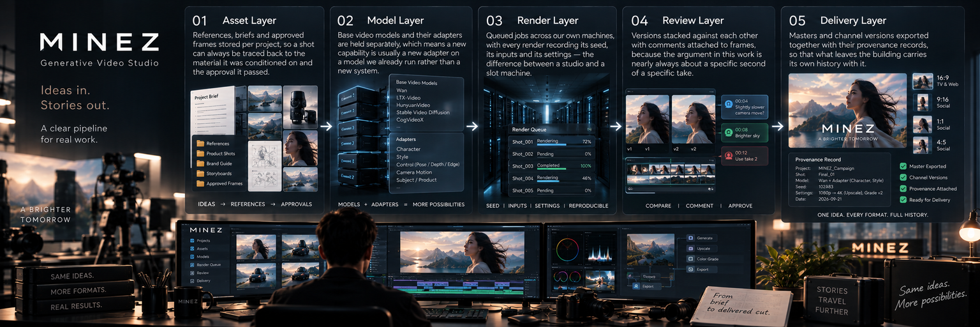
Task: Open the 16:9 TV & Web version thumbnail
Action: [x=922, y=81]
